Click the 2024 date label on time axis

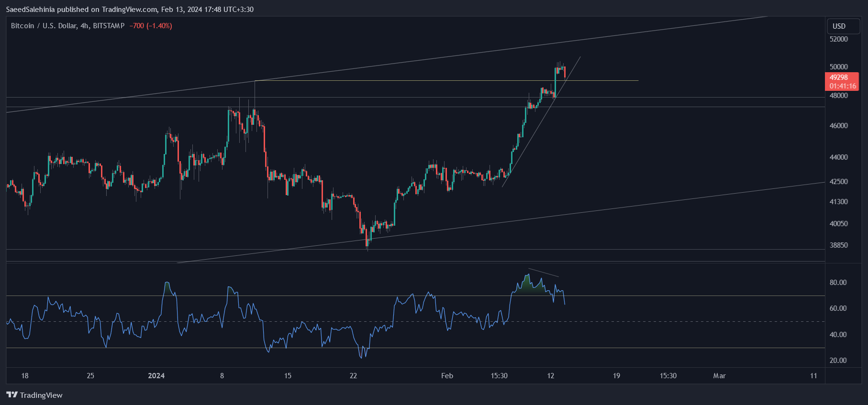[x=156, y=376]
